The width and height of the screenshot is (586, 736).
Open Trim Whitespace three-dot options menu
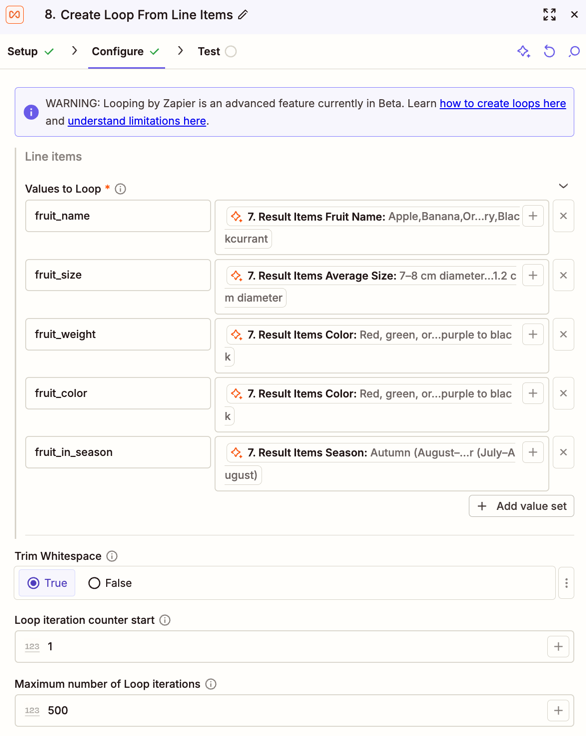566,583
